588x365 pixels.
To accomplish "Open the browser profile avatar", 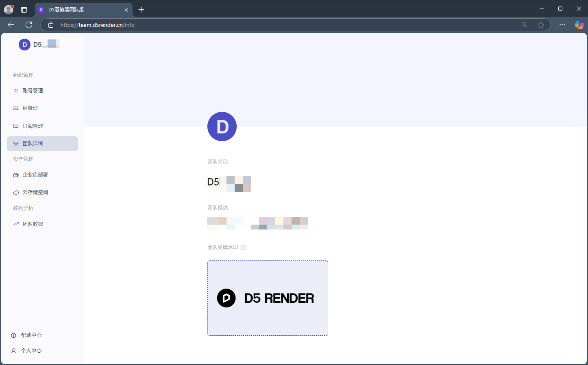I will [9, 9].
